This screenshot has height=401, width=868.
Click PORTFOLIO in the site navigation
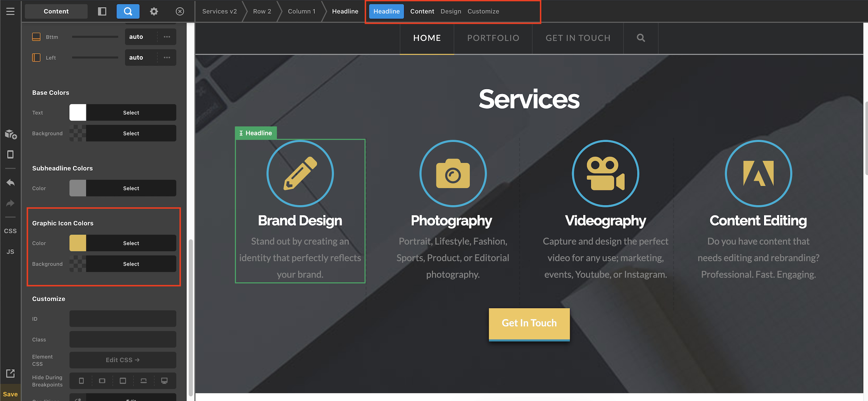coord(493,38)
